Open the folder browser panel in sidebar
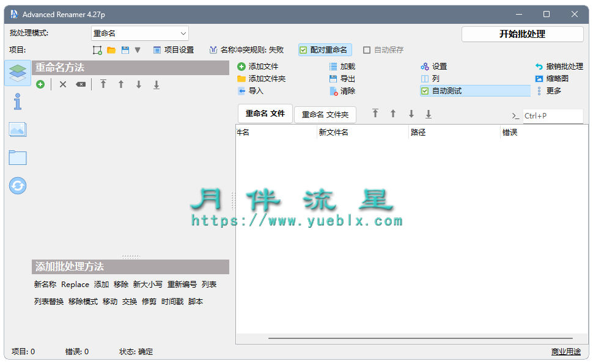 [x=17, y=158]
